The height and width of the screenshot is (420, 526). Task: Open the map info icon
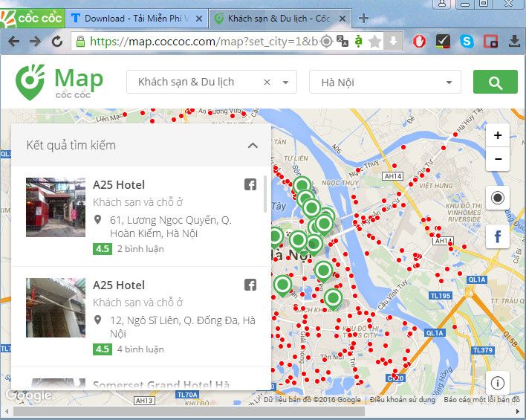click(x=497, y=383)
